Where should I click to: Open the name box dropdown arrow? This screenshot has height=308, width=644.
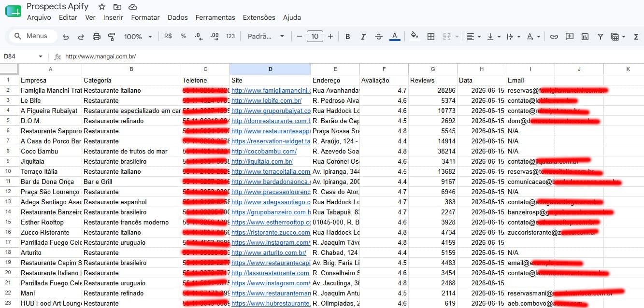(41, 56)
